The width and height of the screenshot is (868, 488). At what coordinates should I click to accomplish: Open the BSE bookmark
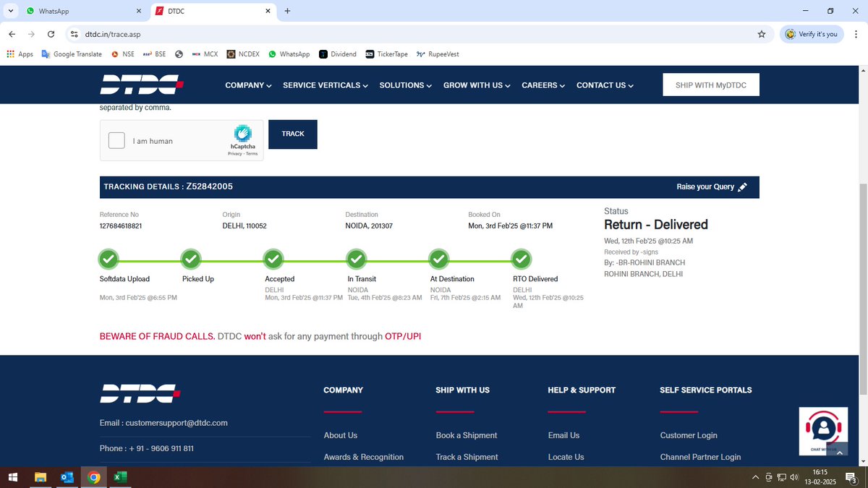(154, 54)
